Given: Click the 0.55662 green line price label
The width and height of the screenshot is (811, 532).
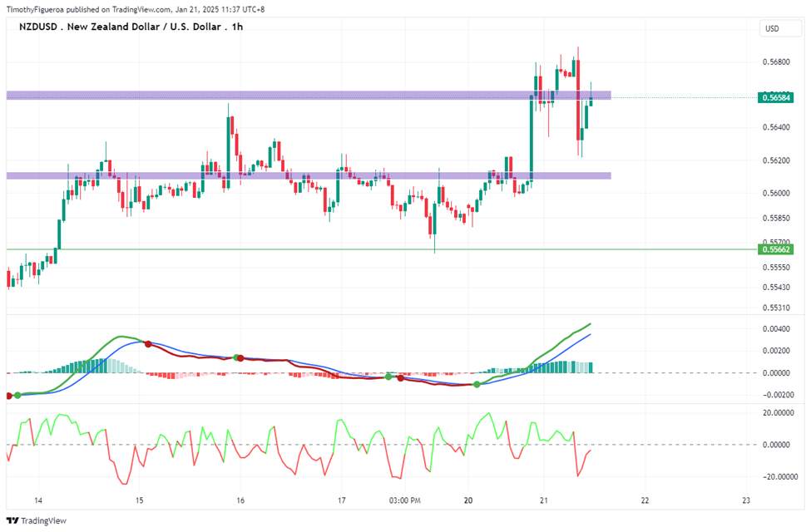Looking at the screenshot, I should click(775, 249).
